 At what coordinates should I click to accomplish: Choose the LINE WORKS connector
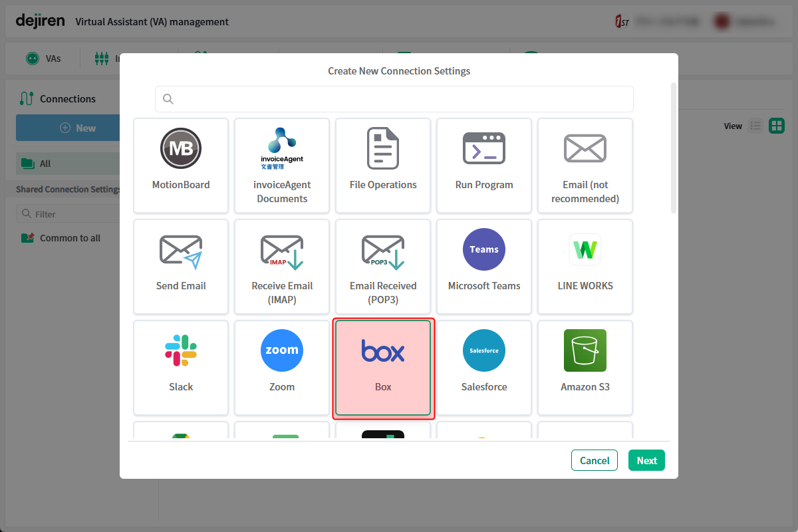585,267
